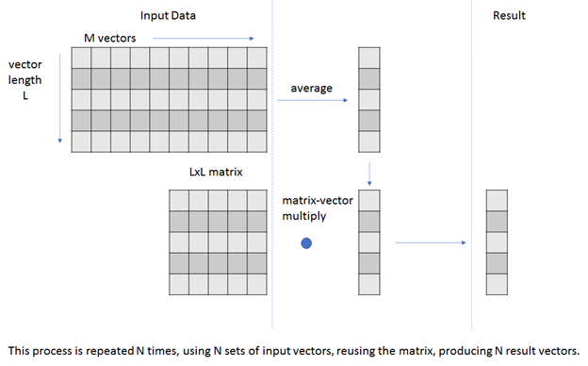
Task: Click bottom-right cell of the input data grid
Action: coord(257,141)
